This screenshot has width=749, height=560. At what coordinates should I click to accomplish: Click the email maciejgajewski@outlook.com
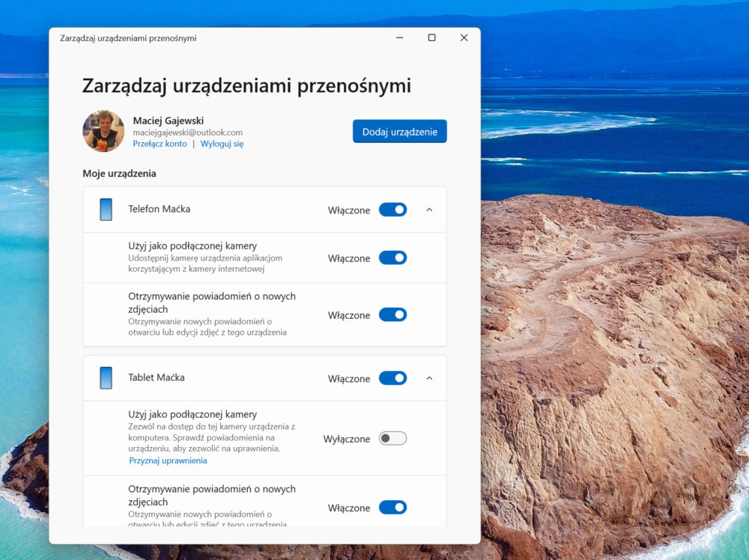pos(188,133)
